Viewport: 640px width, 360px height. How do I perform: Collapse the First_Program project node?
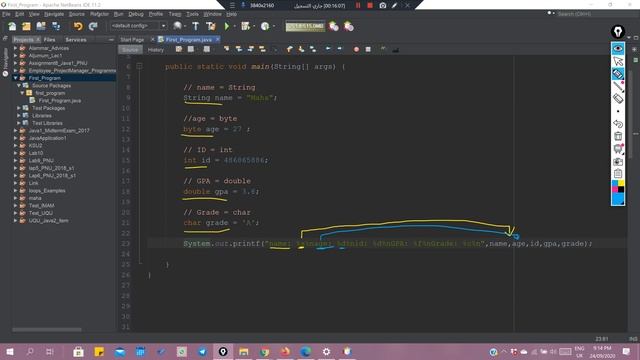point(16,78)
